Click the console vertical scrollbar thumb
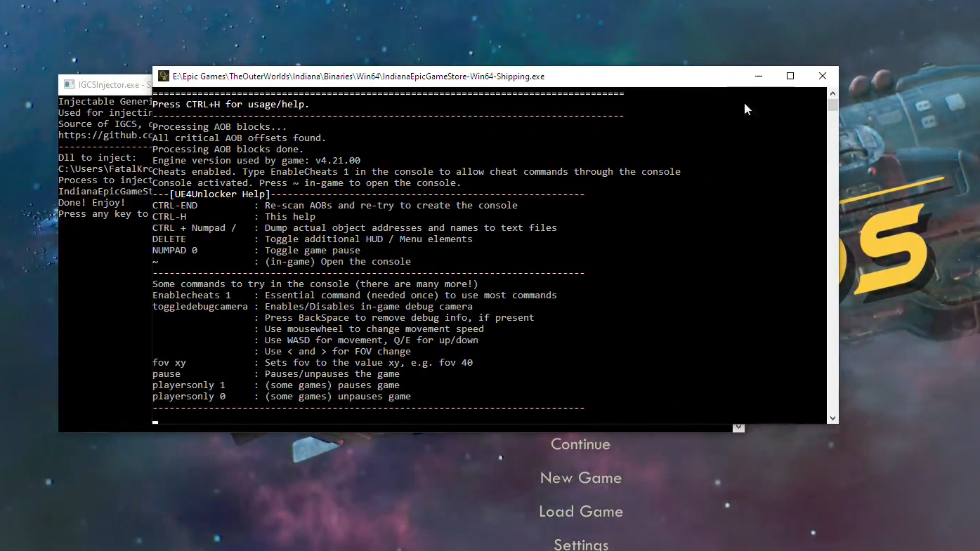Viewport: 980px width, 551px height. [x=832, y=105]
